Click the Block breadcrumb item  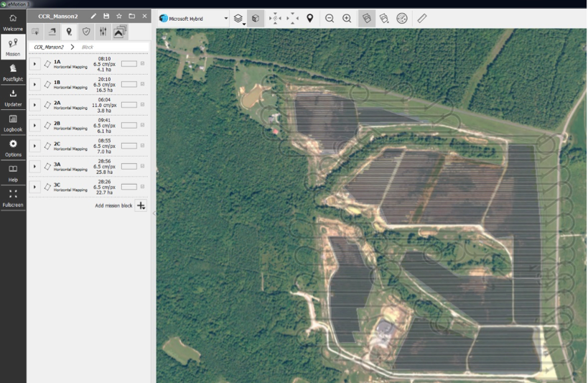(88, 47)
